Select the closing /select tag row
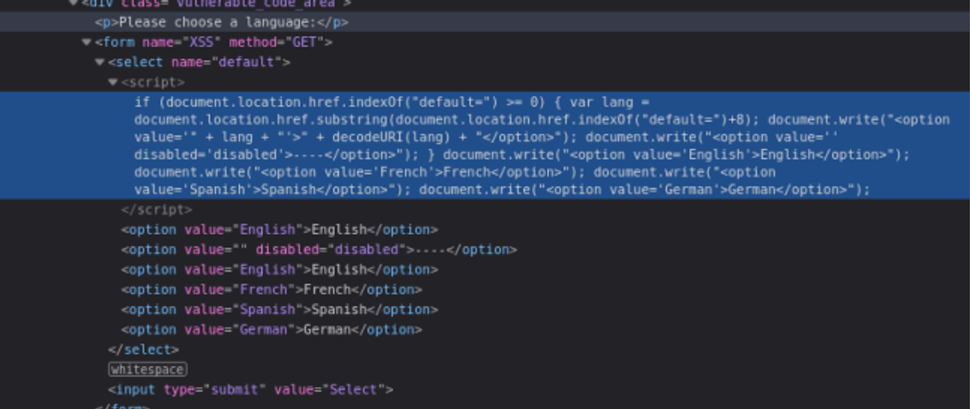 coord(485,350)
